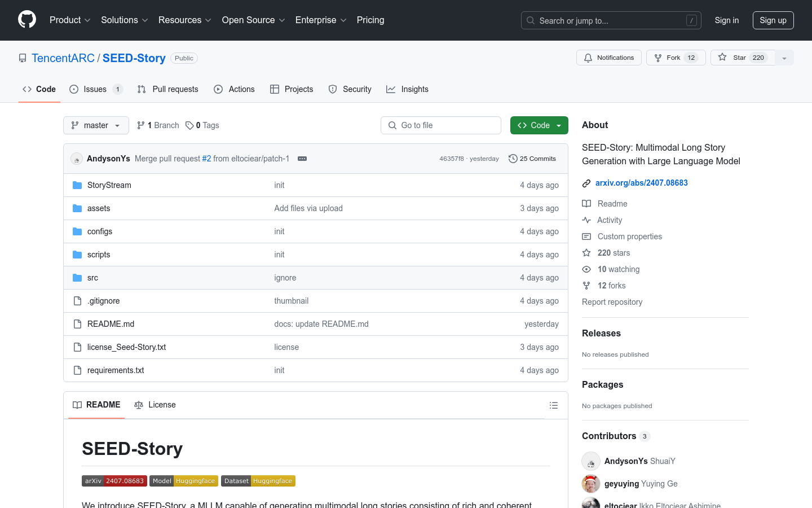This screenshot has height=508, width=812.
Task: Select the README tab in file viewer
Action: 96,405
